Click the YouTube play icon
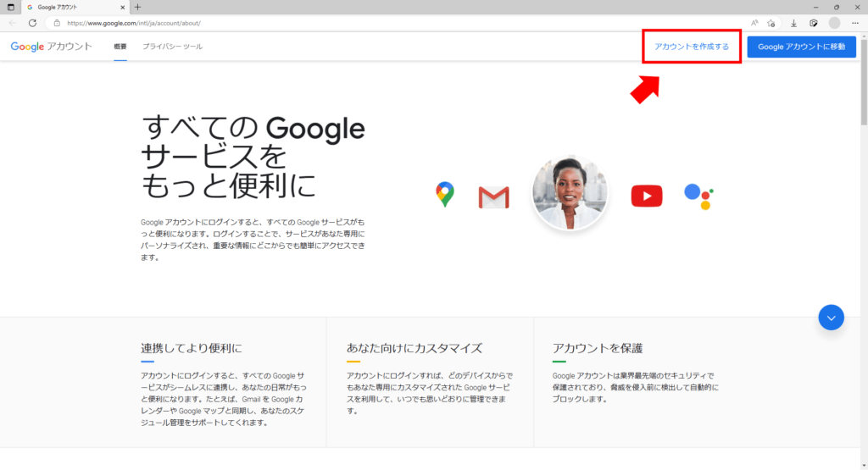868x470 pixels. 646,196
